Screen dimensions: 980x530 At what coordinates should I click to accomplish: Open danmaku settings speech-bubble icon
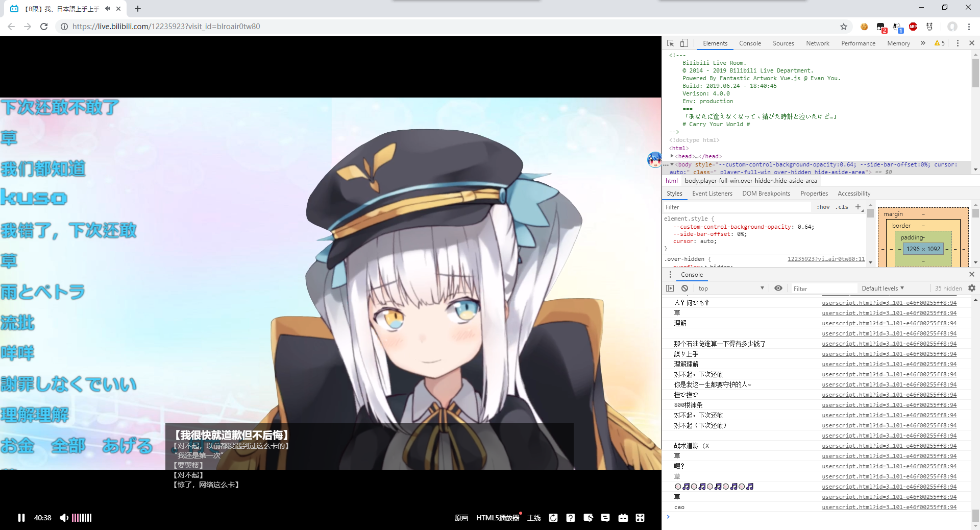(605, 518)
